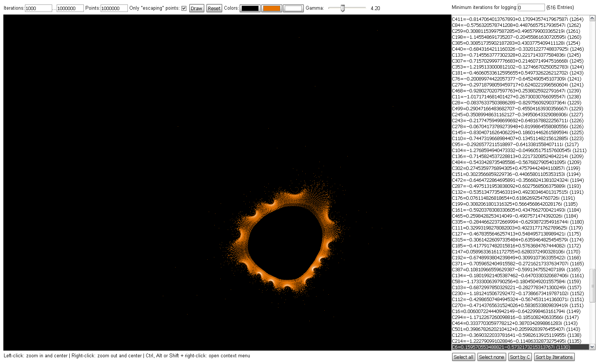Sort the list with Sort by C

pos(520,357)
